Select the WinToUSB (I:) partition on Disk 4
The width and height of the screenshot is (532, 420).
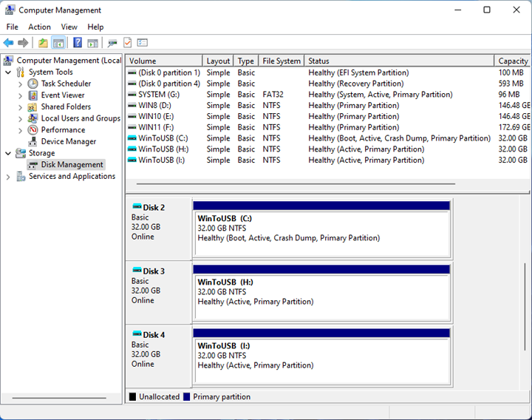click(321, 356)
